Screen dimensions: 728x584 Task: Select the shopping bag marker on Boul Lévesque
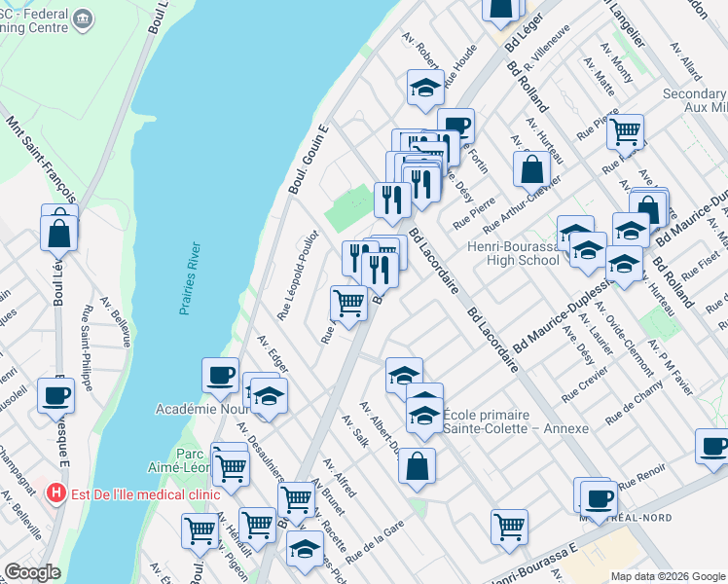(x=59, y=237)
